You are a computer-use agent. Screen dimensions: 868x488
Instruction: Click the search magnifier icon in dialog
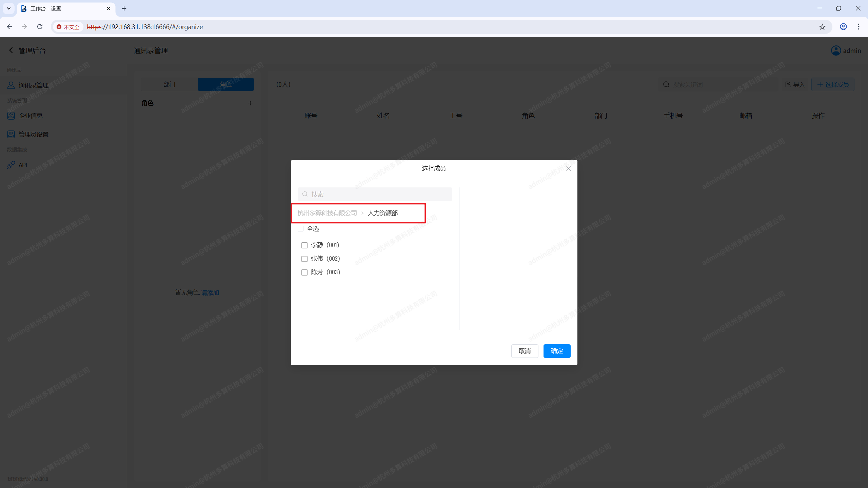click(x=305, y=194)
